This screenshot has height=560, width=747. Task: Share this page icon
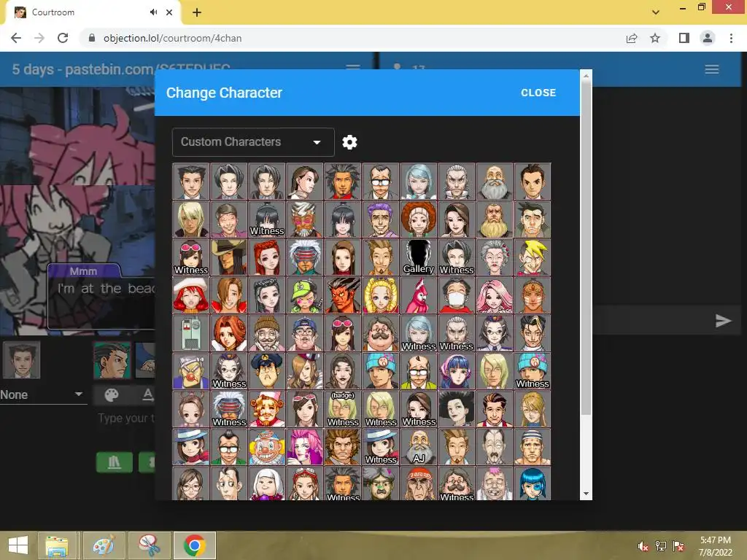click(632, 38)
